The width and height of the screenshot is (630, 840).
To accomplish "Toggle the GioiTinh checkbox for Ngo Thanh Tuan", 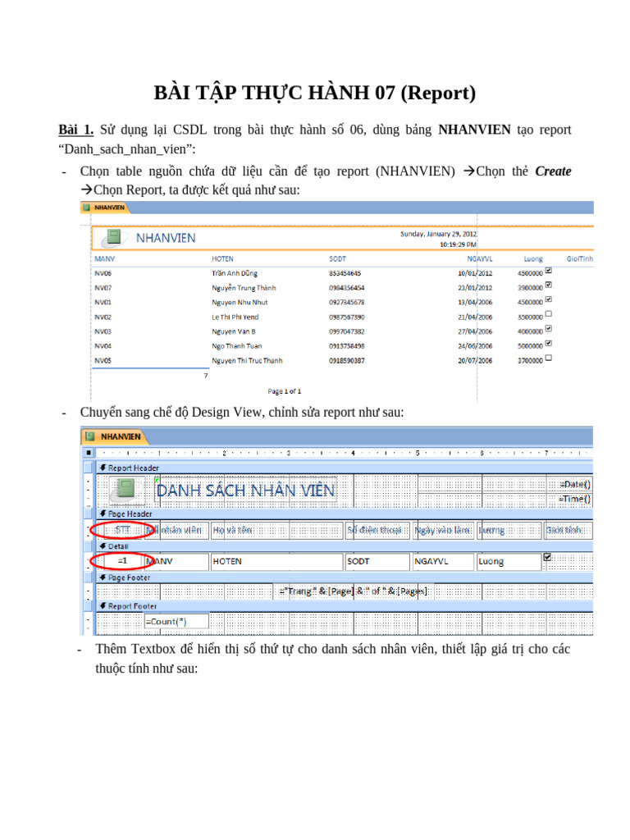I will click(x=549, y=344).
